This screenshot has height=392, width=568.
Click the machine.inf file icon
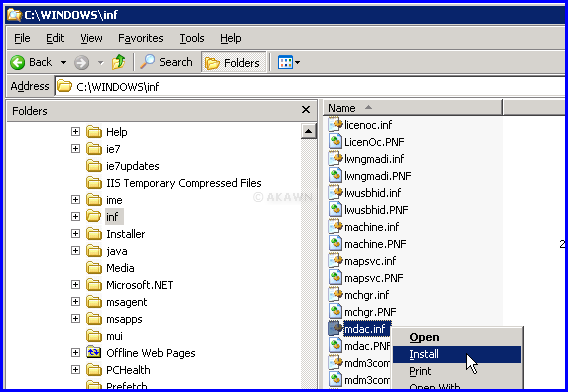335,227
